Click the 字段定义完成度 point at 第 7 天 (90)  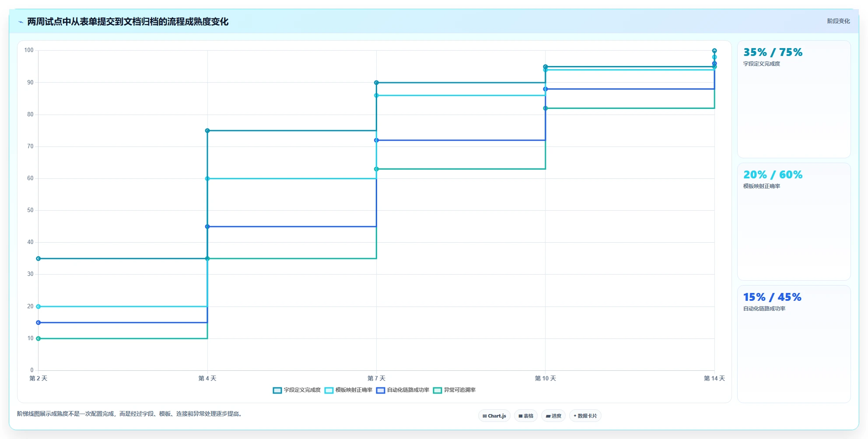(x=376, y=83)
